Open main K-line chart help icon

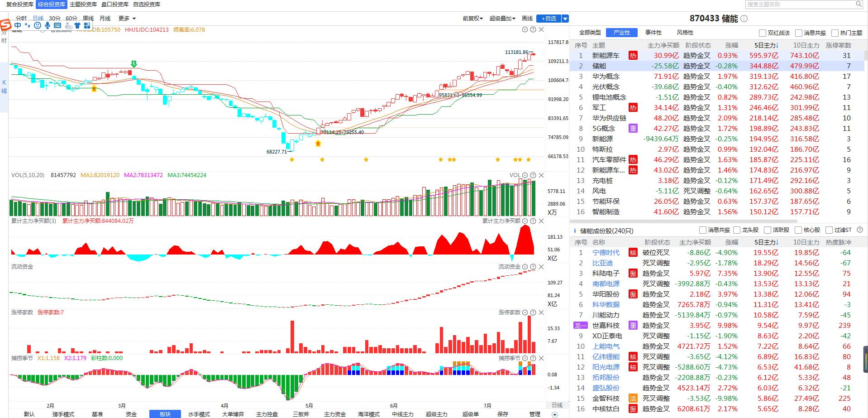point(533,29)
